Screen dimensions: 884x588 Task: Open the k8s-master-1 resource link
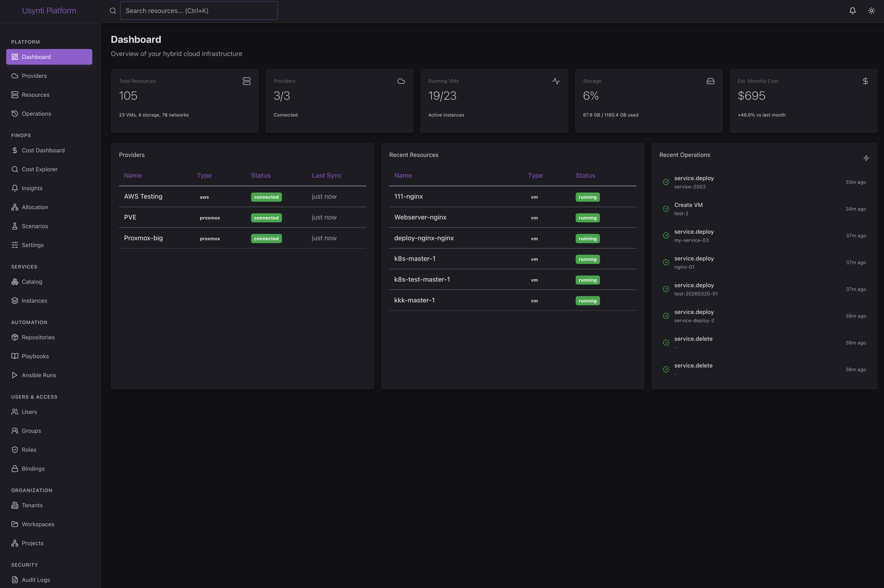click(x=415, y=258)
